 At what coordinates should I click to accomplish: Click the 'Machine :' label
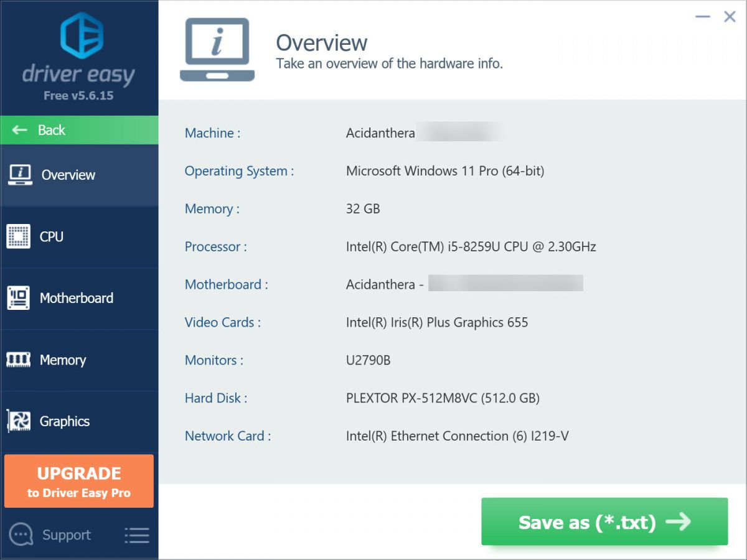coord(212,133)
